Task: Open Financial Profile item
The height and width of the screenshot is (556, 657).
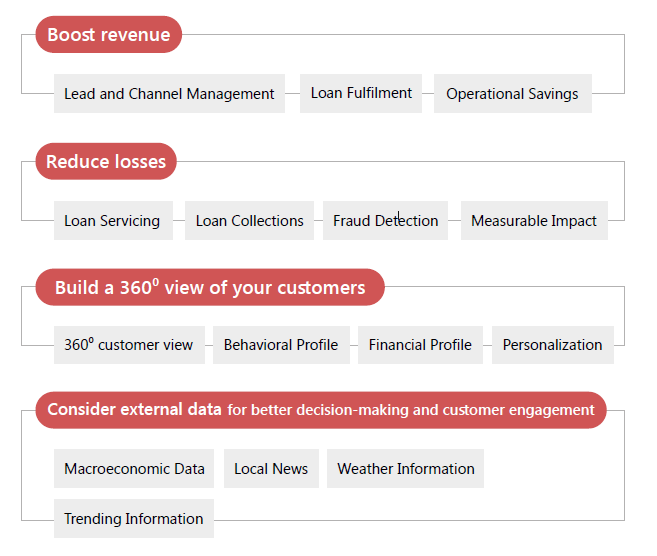Action: coord(420,345)
